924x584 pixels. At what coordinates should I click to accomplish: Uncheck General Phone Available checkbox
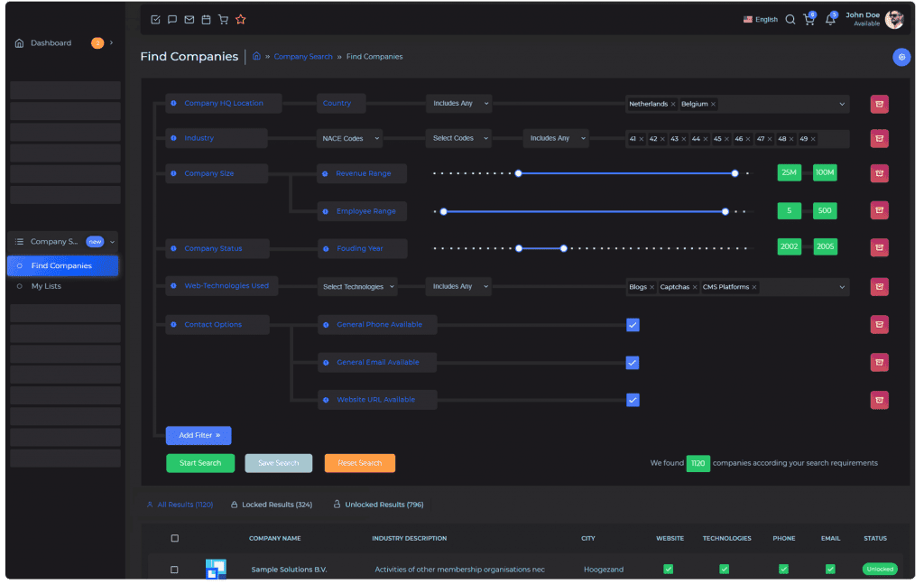click(x=633, y=325)
